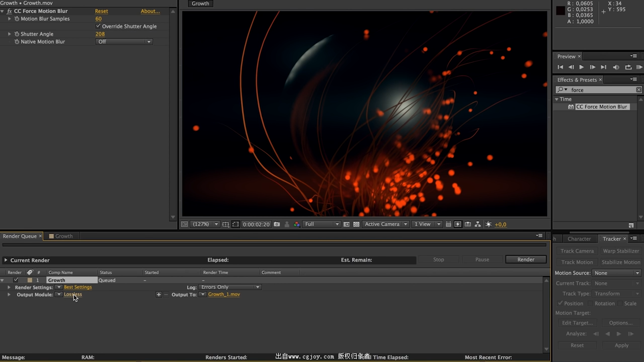Click Reset link for CC Force Motion Blur
Image resolution: width=644 pixels, height=362 pixels.
(102, 11)
